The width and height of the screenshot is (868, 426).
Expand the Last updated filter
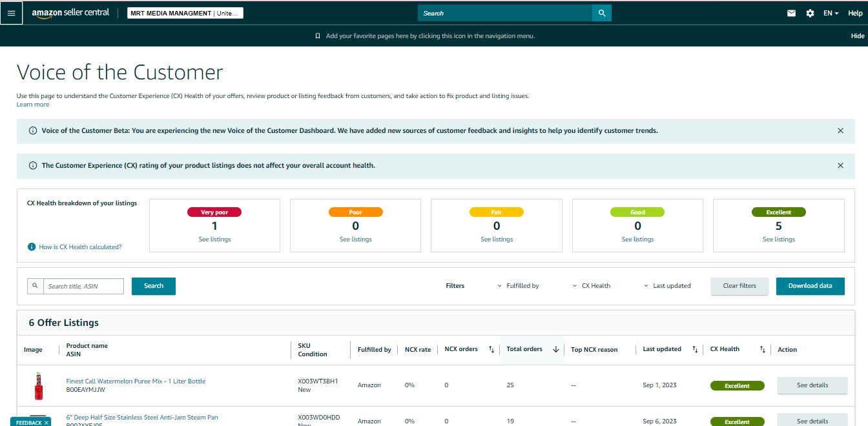(x=667, y=285)
